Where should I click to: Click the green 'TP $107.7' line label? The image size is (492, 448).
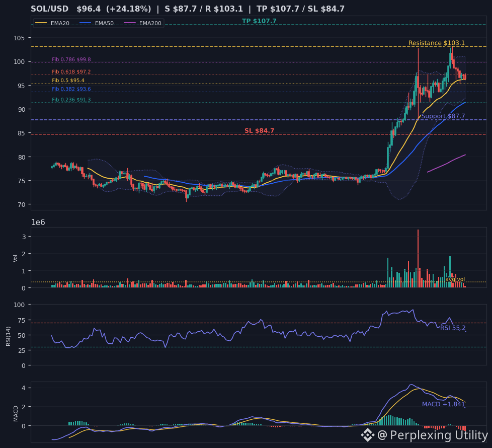tap(259, 21)
